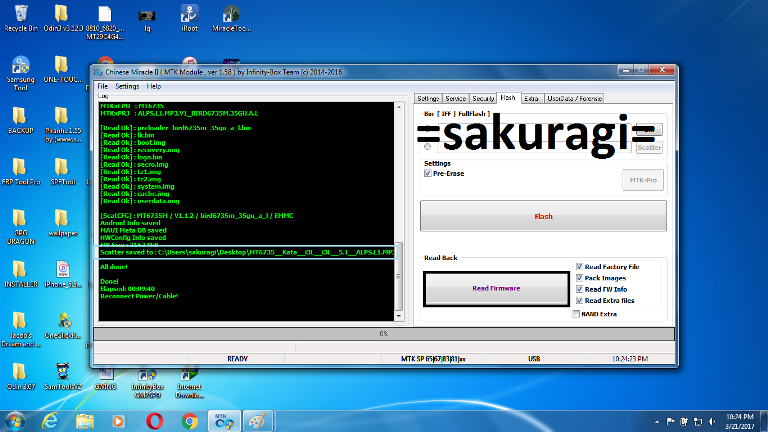This screenshot has height=432, width=768.
Task: Launch InfinityBox CM2SPD shortcut
Action: point(147,384)
